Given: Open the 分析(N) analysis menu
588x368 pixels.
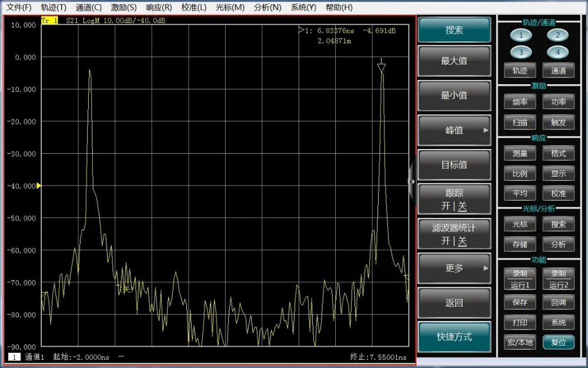Looking at the screenshot, I should click(268, 8).
